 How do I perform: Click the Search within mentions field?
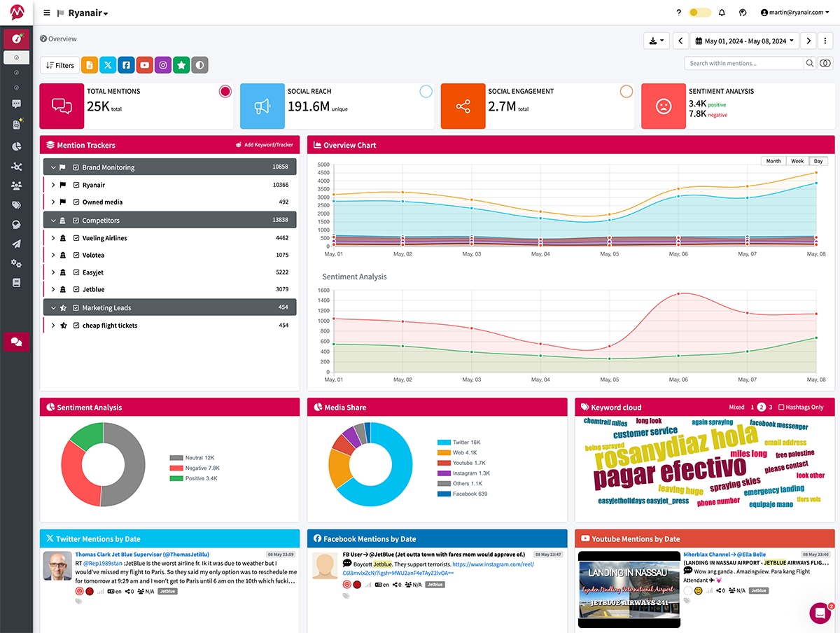pyautogui.click(x=743, y=63)
